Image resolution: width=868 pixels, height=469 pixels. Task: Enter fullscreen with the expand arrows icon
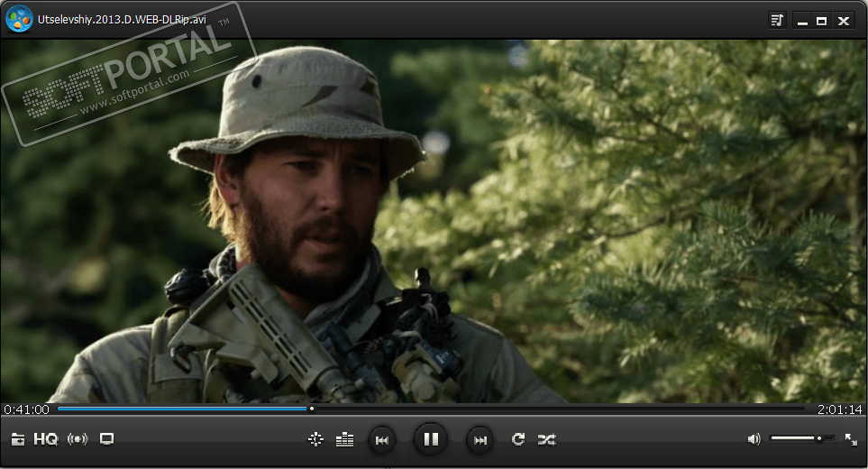[851, 439]
